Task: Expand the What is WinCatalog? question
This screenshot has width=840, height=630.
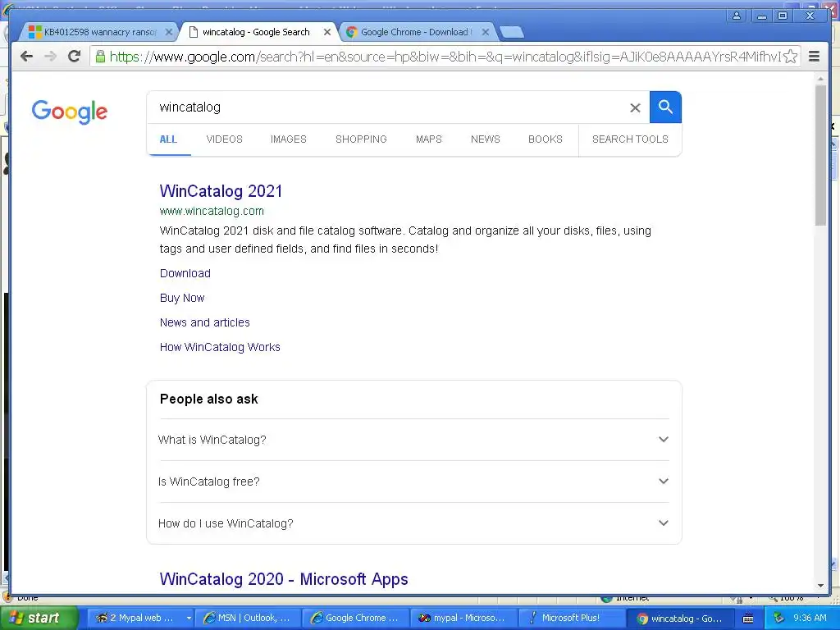Action: [x=413, y=440]
